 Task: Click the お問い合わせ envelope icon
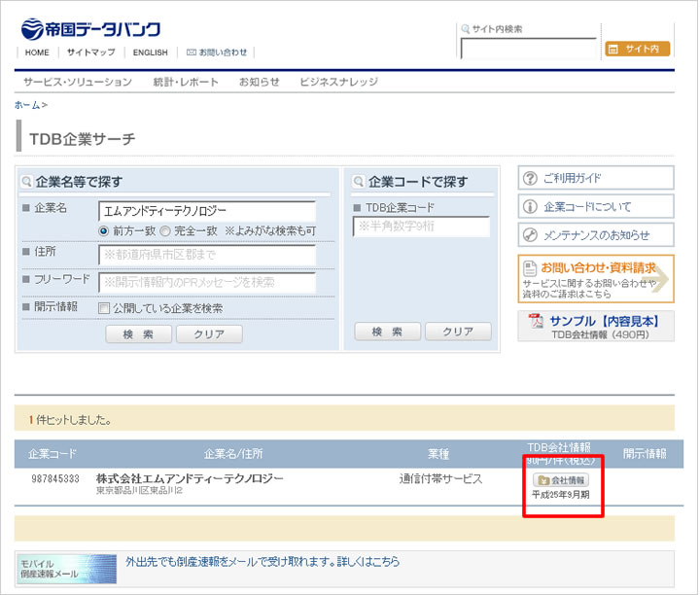[192, 52]
